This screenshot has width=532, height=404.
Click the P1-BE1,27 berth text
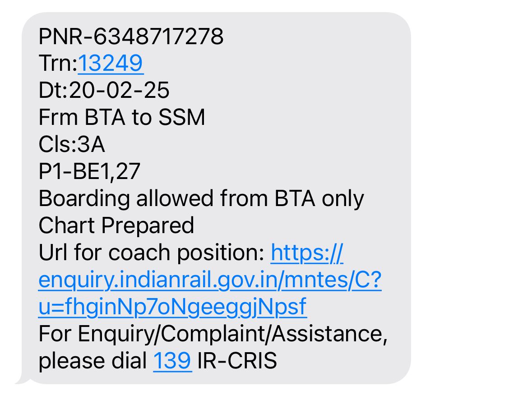(x=89, y=171)
